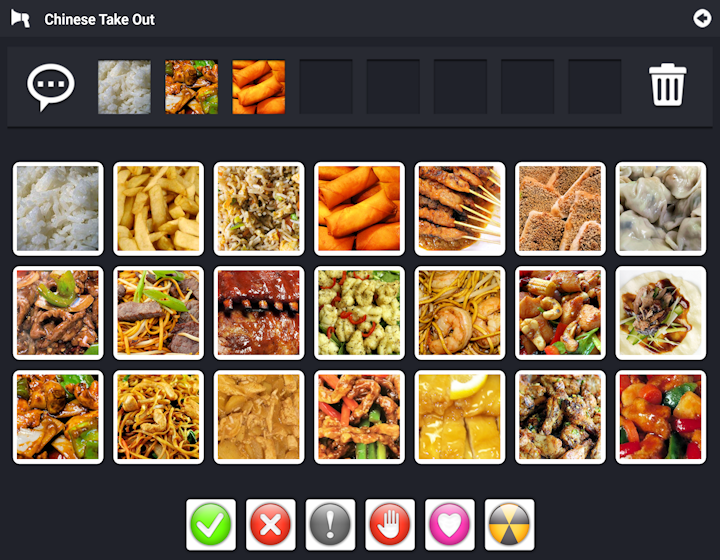Tap the red stop hand button

390,525
